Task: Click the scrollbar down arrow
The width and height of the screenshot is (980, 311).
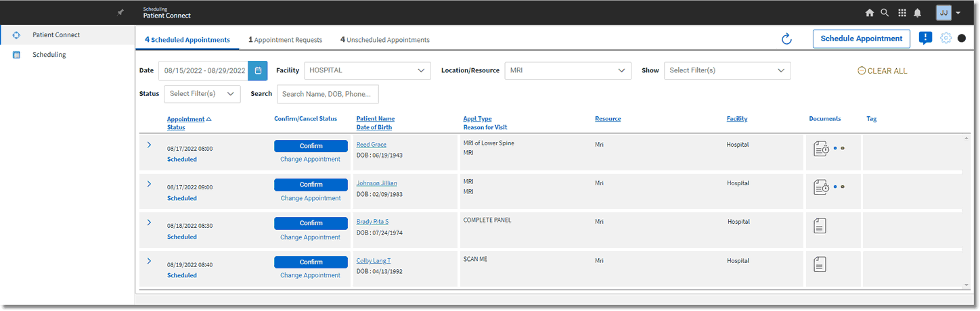Action: pos(966,285)
